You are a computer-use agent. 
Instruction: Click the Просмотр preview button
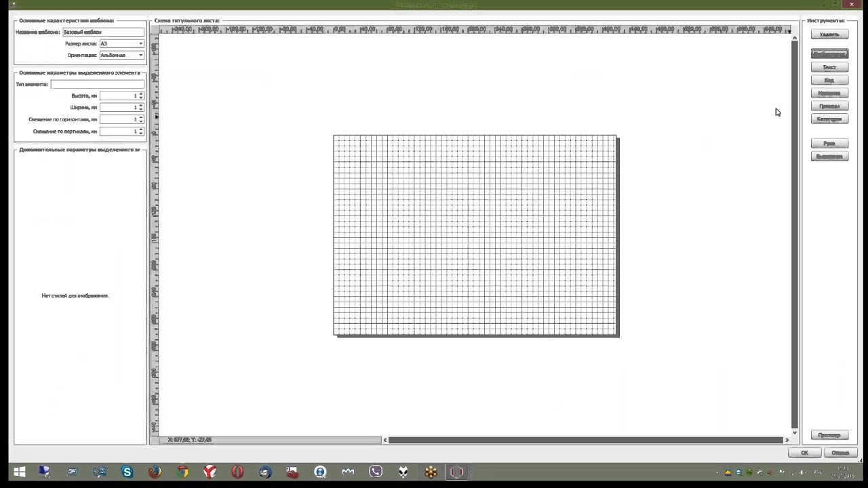829,435
